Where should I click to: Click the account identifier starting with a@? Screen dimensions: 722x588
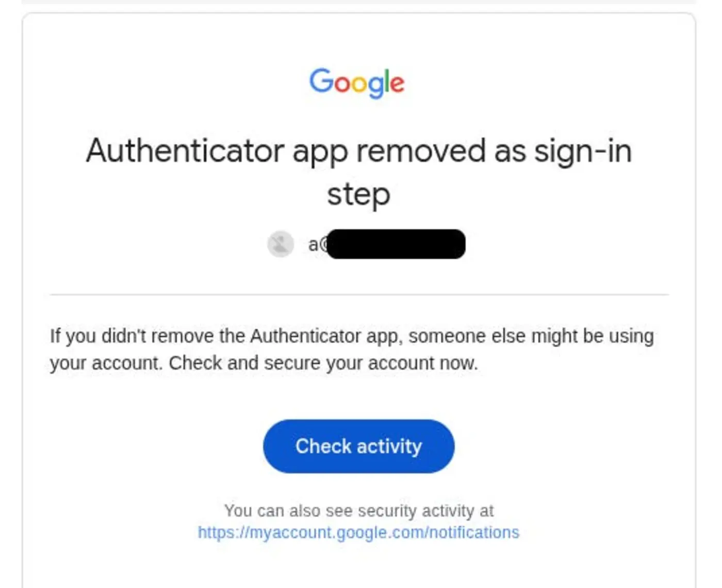coord(387,243)
